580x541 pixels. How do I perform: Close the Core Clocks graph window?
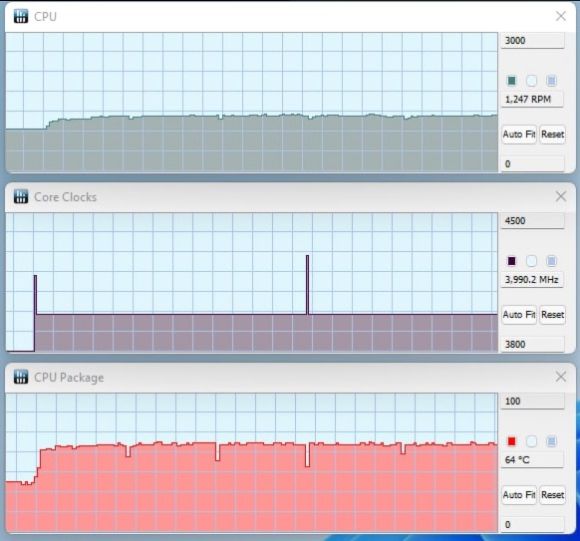(x=561, y=196)
